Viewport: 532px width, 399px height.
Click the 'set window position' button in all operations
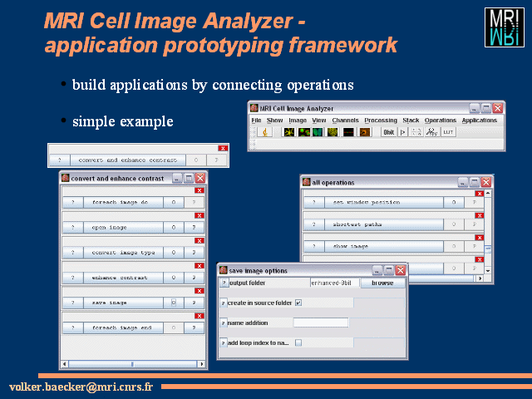coord(384,202)
